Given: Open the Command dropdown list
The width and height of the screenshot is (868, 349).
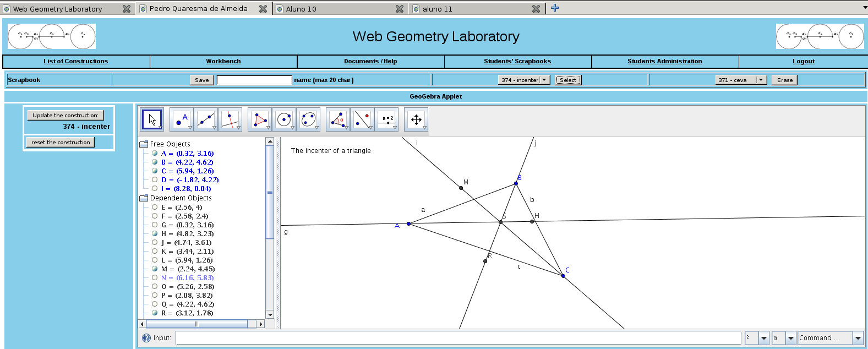Looking at the screenshot, I should click(858, 338).
